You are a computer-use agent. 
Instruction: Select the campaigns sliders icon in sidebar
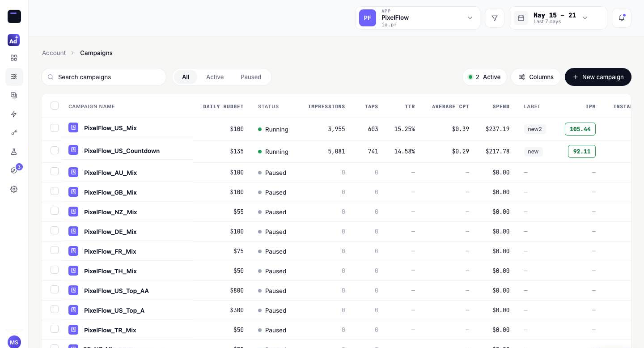click(14, 76)
